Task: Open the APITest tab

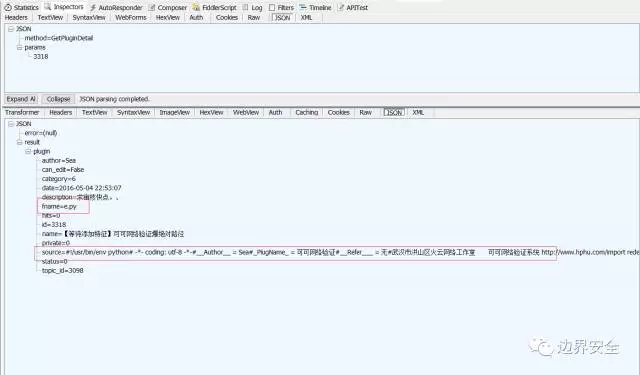Action: pos(353,8)
